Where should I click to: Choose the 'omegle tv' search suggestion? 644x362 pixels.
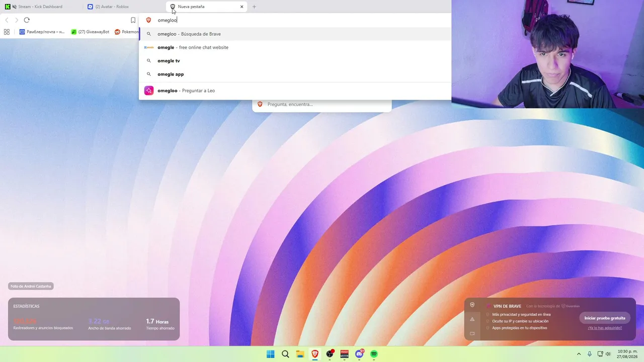click(x=295, y=61)
